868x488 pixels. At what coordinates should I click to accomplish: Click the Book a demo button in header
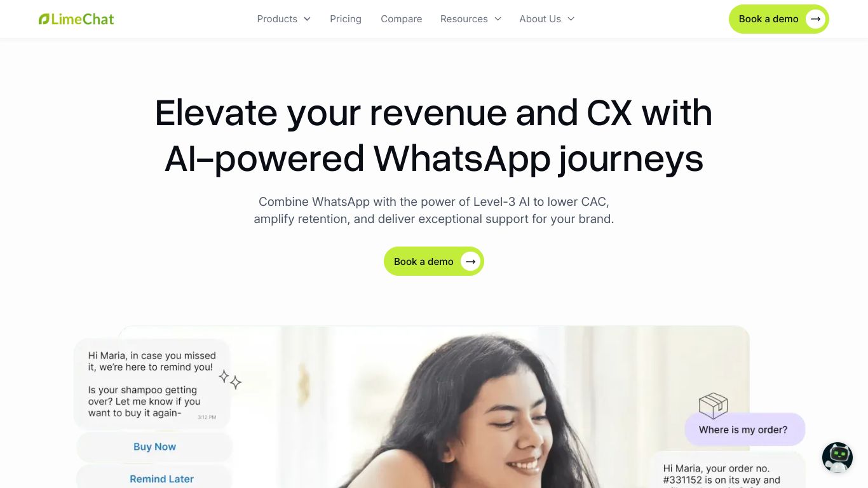778,19
